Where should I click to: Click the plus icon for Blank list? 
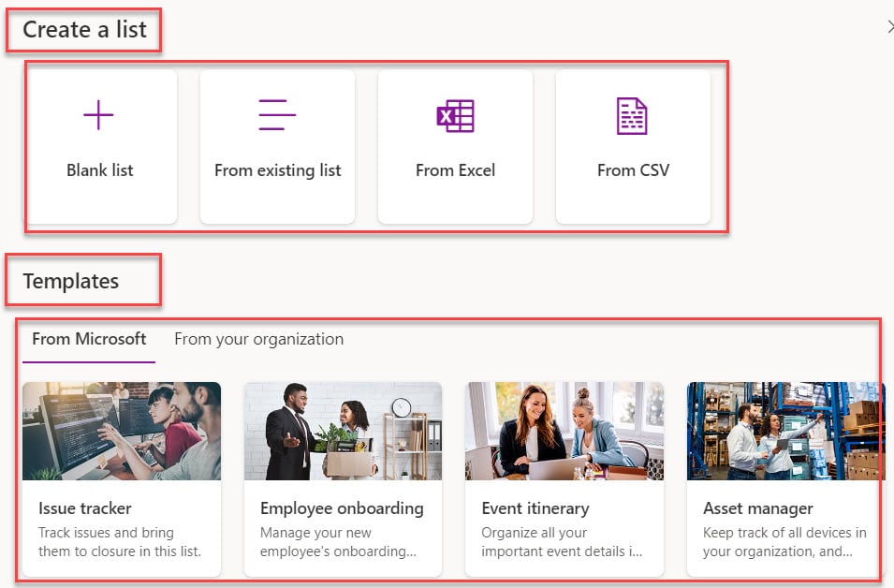98,115
